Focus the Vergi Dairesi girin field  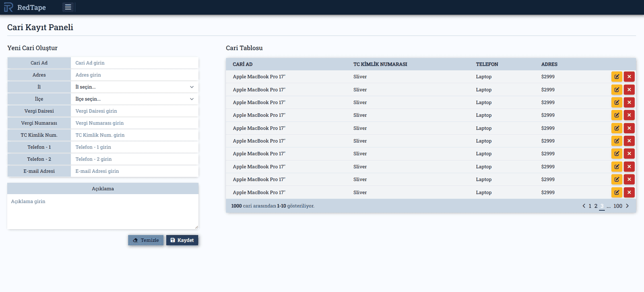click(x=134, y=111)
